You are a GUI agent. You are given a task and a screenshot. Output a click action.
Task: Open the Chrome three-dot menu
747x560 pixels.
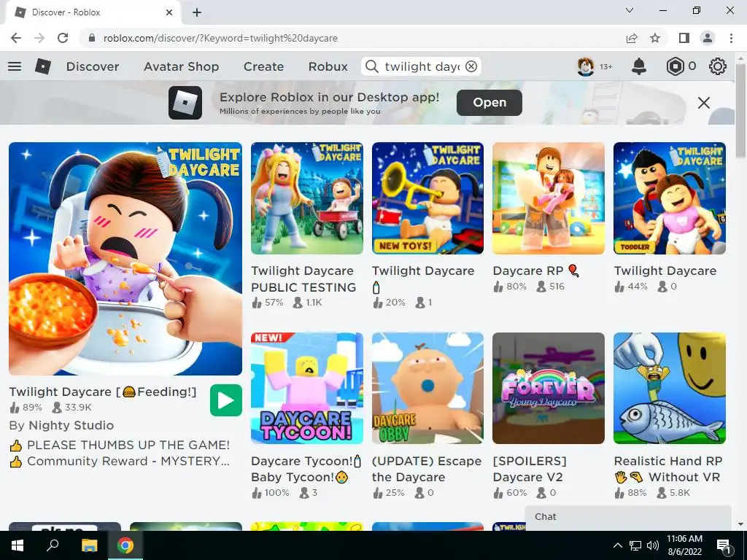point(731,38)
